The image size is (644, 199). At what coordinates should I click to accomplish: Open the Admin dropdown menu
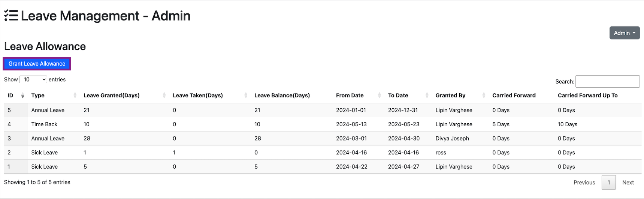[624, 33]
